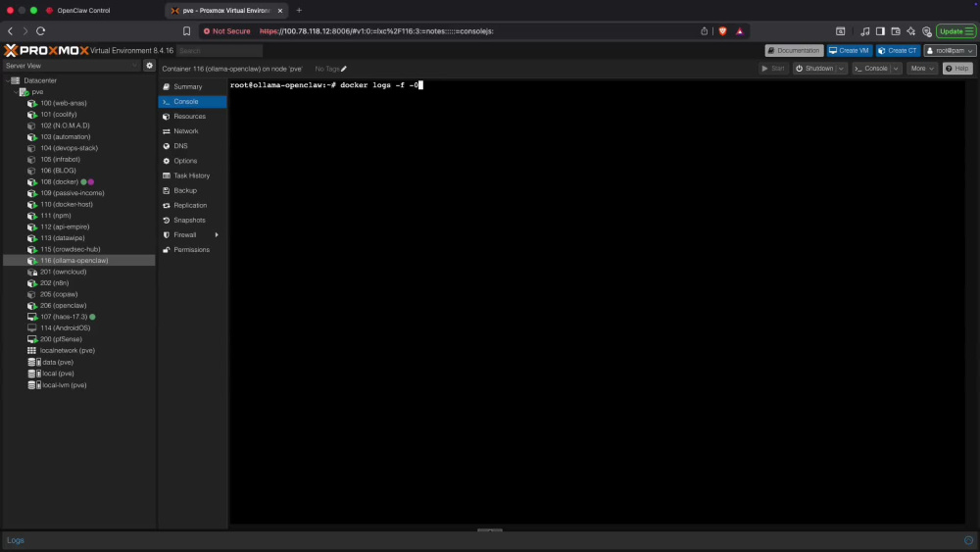The image size is (980, 552).
Task: Select the Console menu item
Action: 192,101
